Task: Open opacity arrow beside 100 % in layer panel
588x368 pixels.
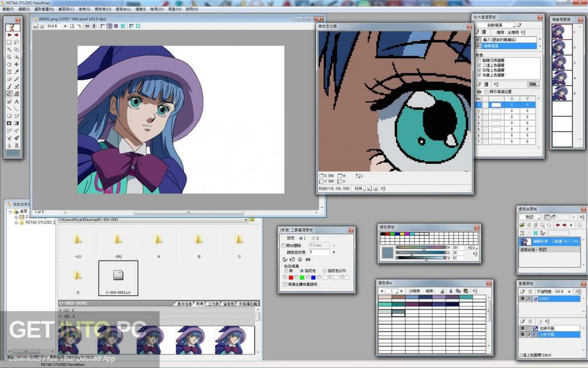Action: (x=570, y=292)
